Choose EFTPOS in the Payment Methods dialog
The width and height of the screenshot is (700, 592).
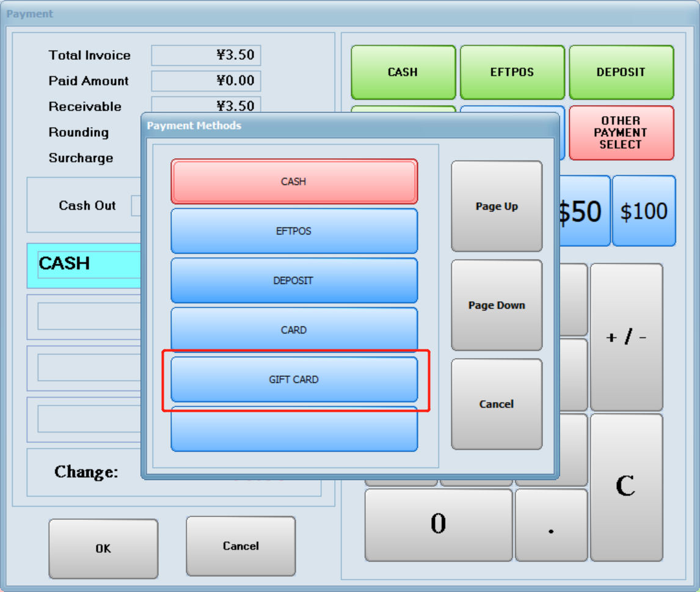click(294, 230)
